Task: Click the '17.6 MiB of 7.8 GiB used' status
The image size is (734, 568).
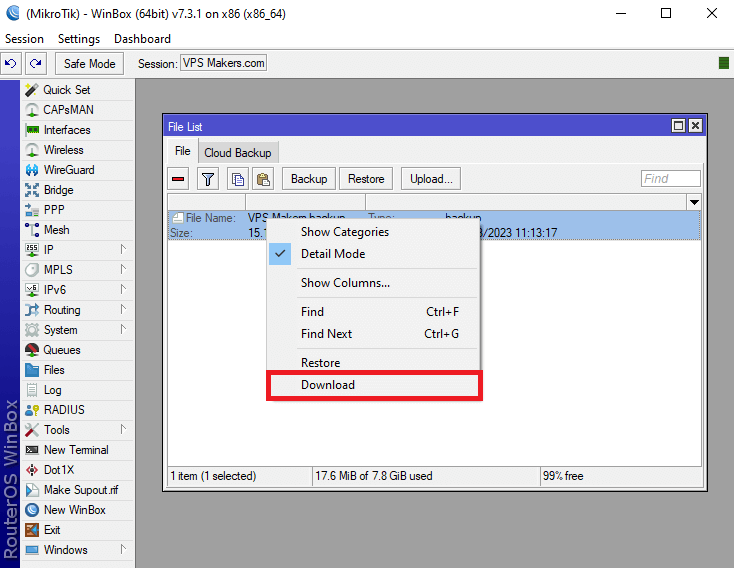Action: (374, 476)
